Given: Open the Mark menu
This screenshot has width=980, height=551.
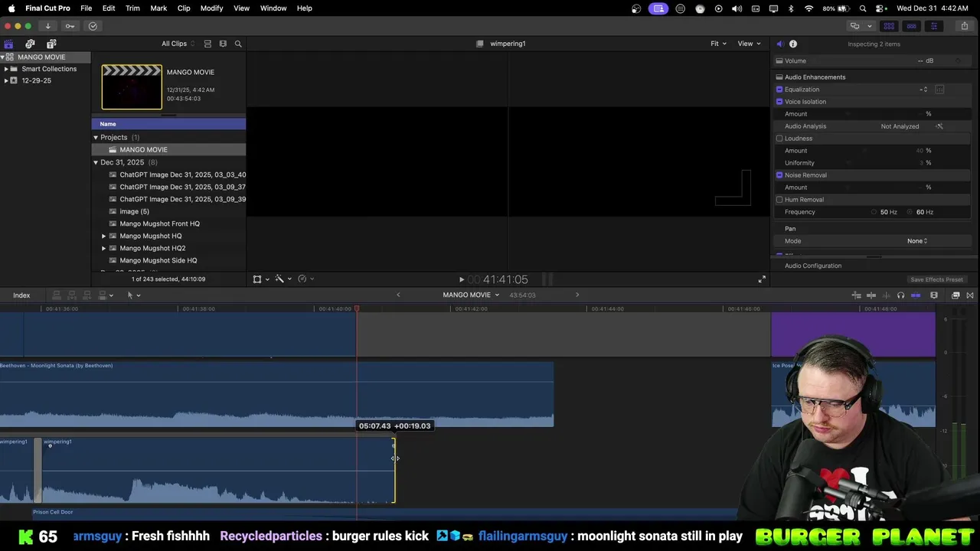Looking at the screenshot, I should coord(158,8).
